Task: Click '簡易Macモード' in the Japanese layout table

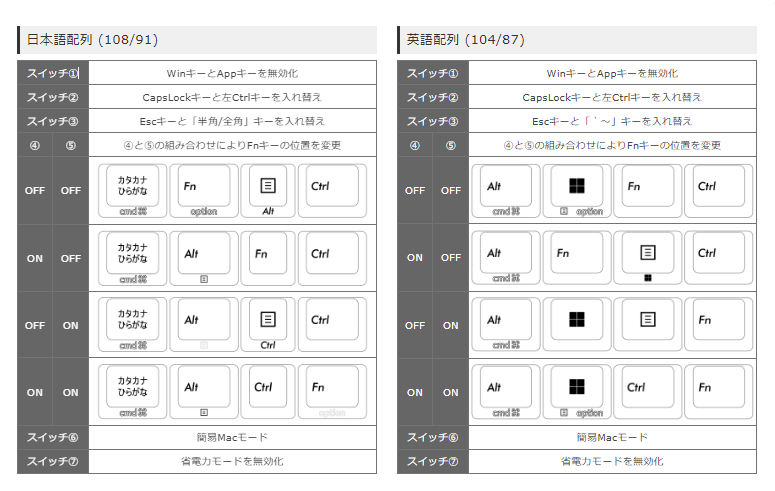Action: (232, 437)
